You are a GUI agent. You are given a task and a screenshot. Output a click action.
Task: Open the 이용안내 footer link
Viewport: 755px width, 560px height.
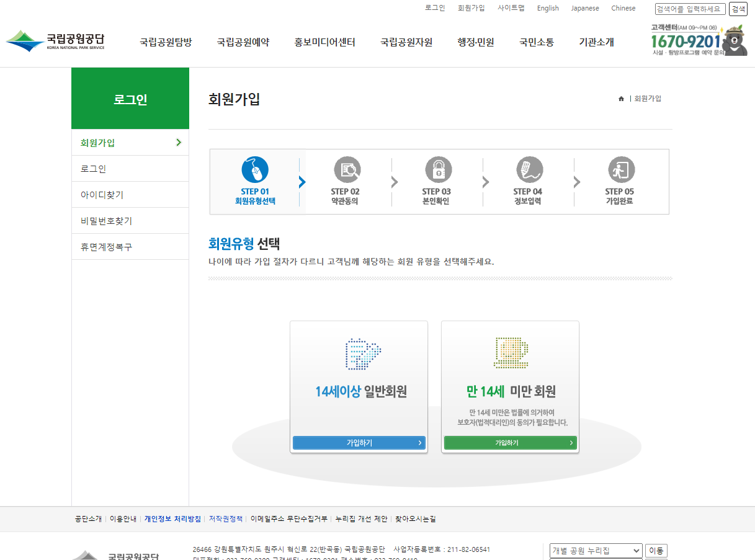[x=123, y=519]
